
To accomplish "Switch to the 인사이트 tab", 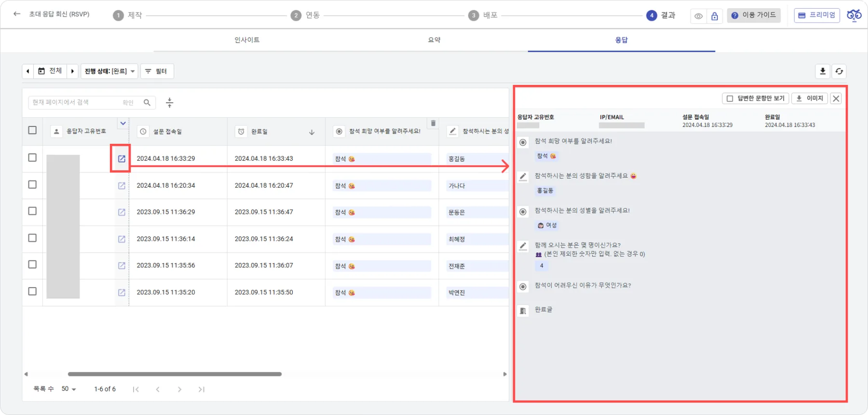I will [x=247, y=40].
